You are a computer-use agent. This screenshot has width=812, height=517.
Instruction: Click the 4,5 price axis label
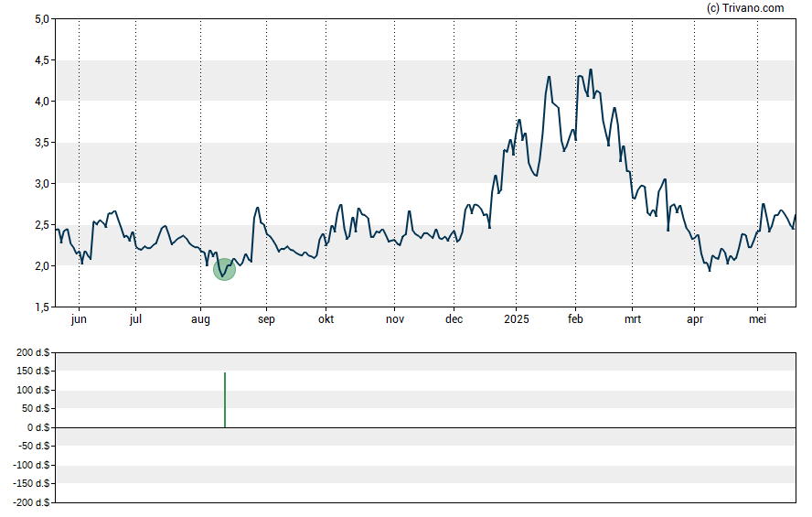click(x=42, y=60)
